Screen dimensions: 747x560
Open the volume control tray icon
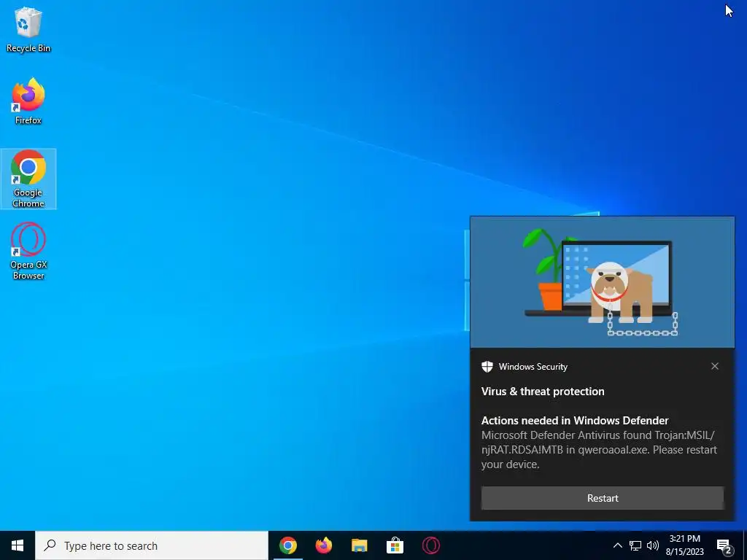(x=653, y=545)
